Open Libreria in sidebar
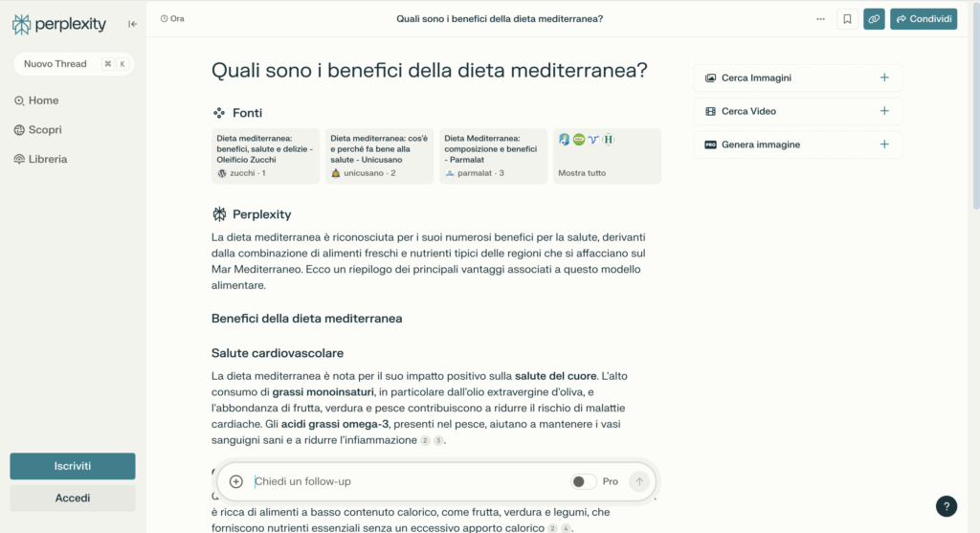980x533 pixels. click(47, 159)
